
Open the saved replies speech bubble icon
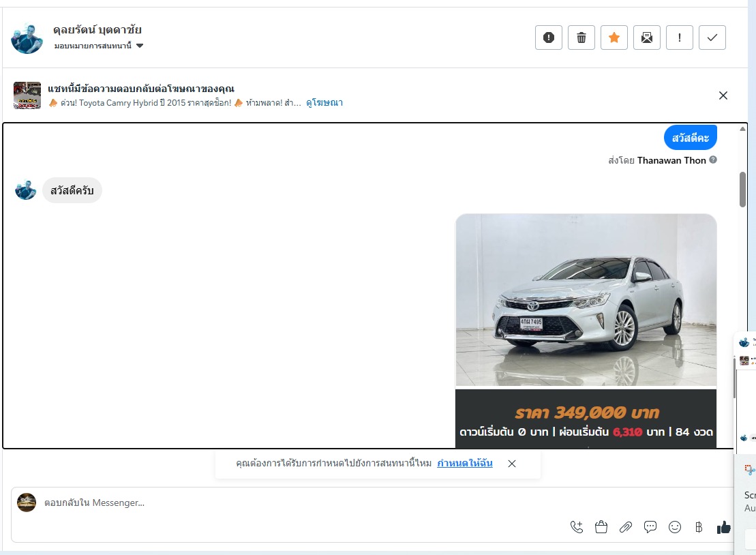[650, 527]
